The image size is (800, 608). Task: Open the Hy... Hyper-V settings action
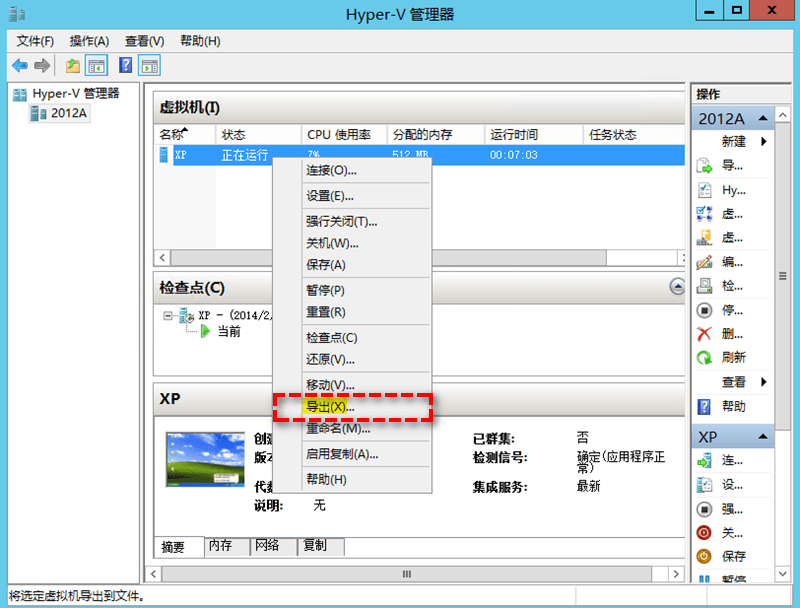pyautogui.click(x=732, y=190)
